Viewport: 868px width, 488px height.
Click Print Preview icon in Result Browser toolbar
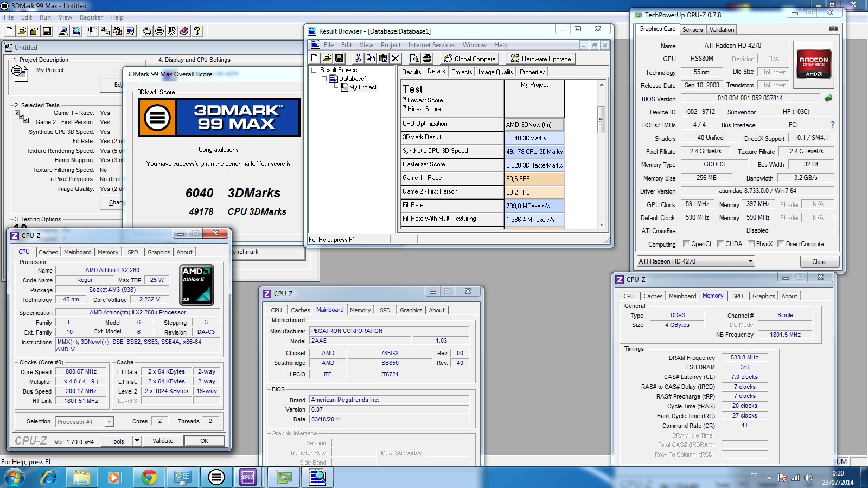[x=414, y=58]
